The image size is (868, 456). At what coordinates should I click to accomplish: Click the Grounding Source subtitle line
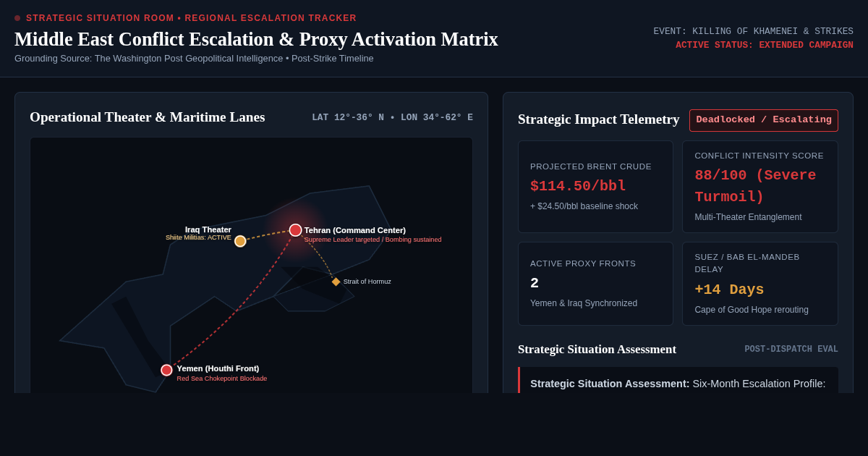click(x=194, y=59)
